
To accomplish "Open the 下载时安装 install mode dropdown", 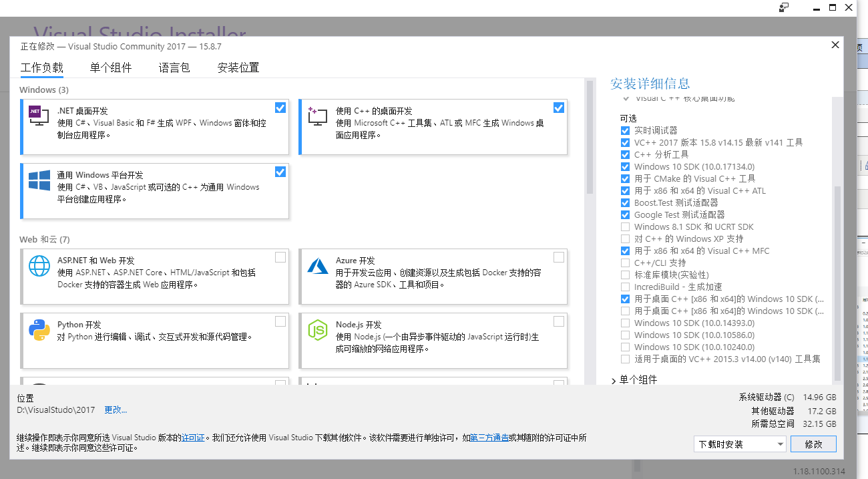I will coord(740,444).
